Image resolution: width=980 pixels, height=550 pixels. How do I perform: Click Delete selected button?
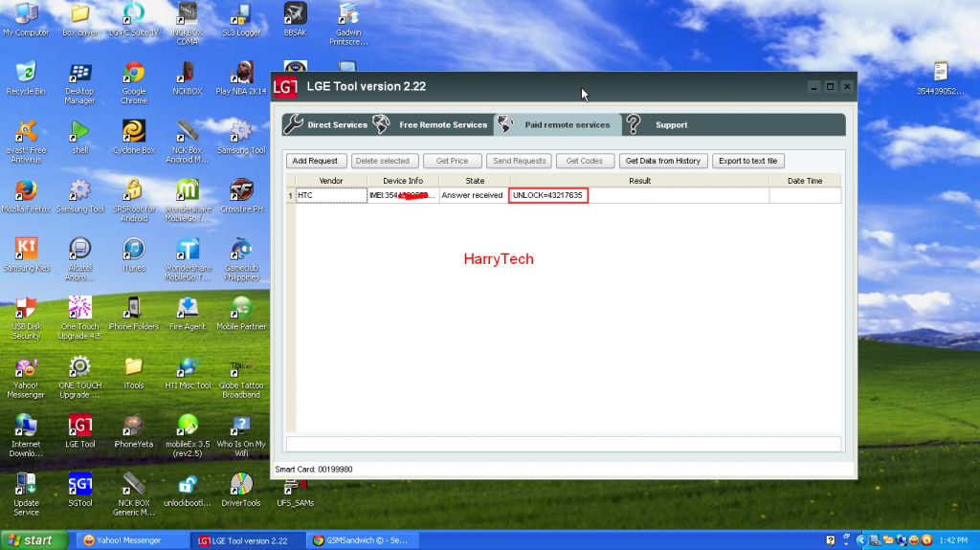383,161
